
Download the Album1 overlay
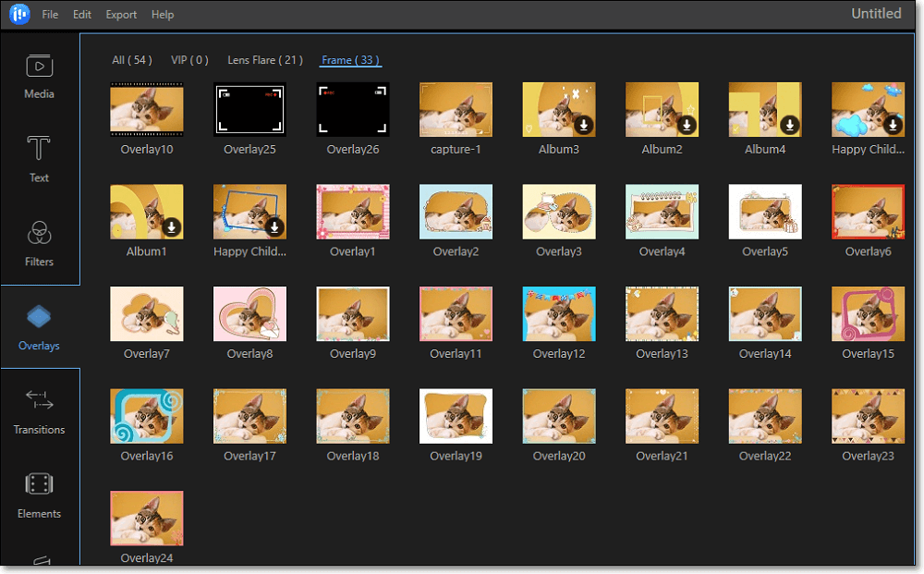pos(172,226)
